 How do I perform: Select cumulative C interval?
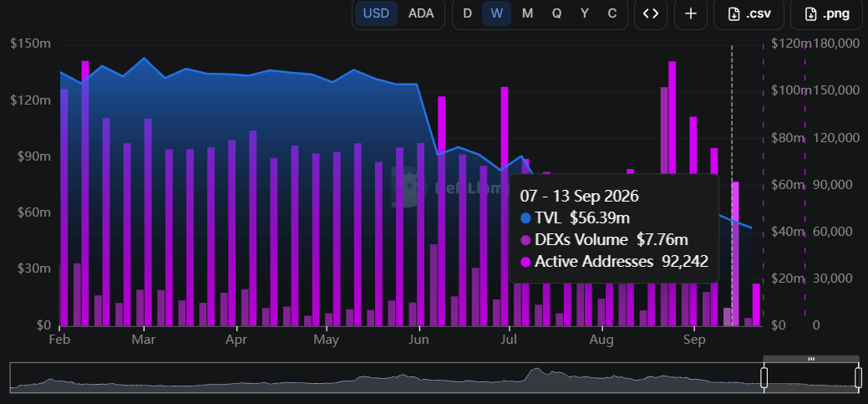(x=612, y=13)
